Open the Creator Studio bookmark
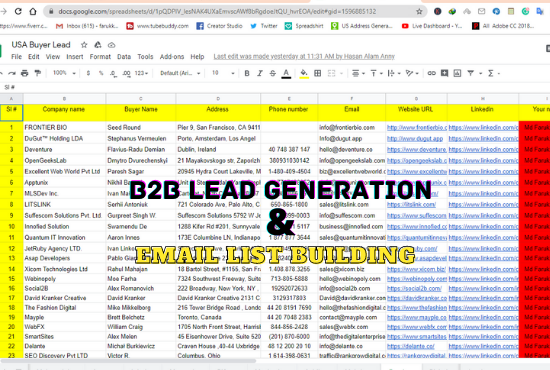 (219, 26)
